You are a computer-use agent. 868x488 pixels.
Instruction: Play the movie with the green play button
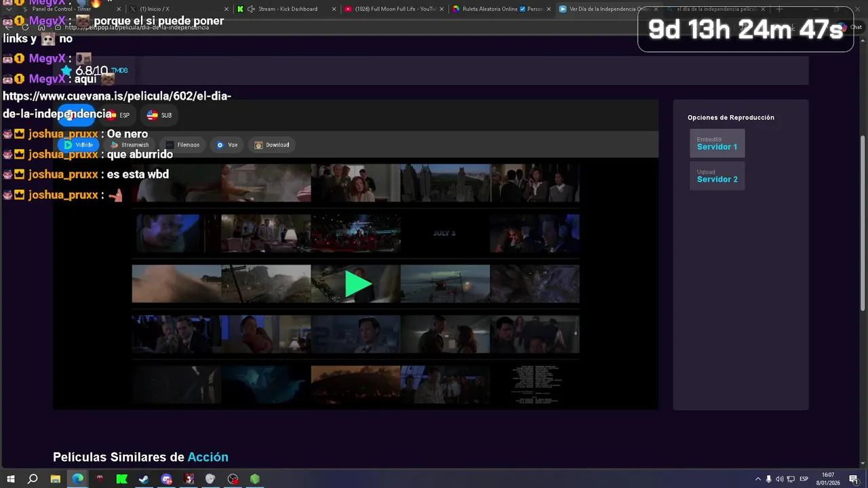pyautogui.click(x=358, y=283)
